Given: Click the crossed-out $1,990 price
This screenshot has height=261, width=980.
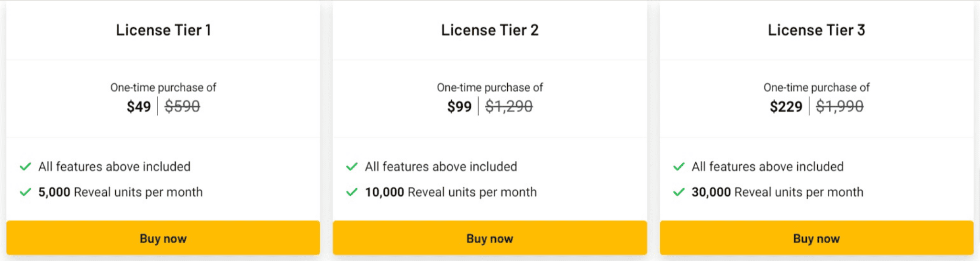Looking at the screenshot, I should click(839, 106).
